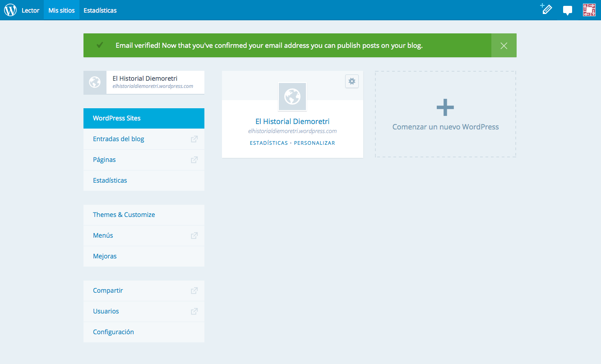Open external link icon beside Compartir
Image resolution: width=601 pixels, height=364 pixels.
pos(194,290)
